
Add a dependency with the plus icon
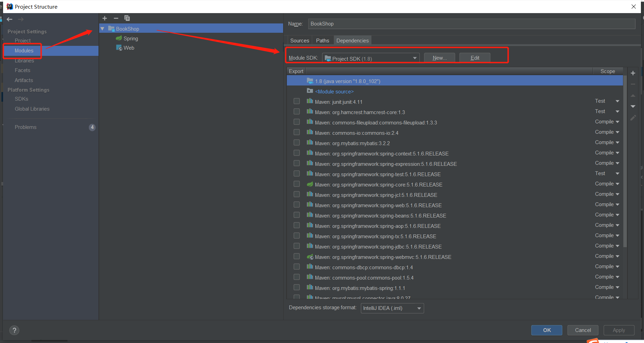coord(633,73)
